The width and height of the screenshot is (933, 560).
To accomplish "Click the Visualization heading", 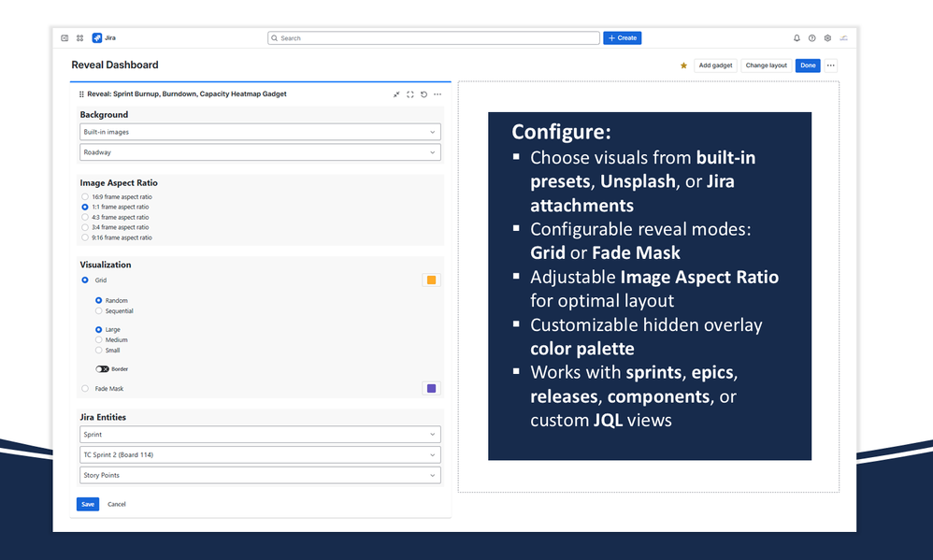I will click(x=106, y=265).
